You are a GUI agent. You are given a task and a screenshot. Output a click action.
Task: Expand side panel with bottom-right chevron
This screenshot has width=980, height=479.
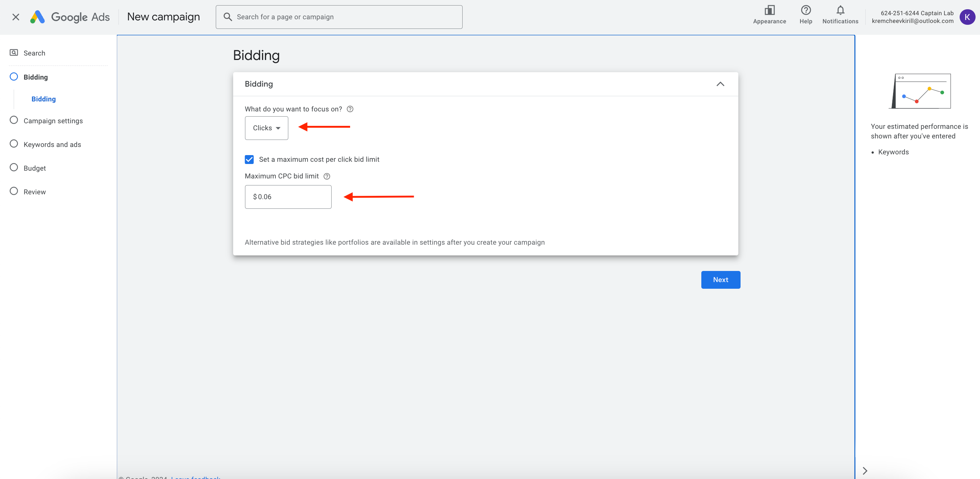pos(865,470)
